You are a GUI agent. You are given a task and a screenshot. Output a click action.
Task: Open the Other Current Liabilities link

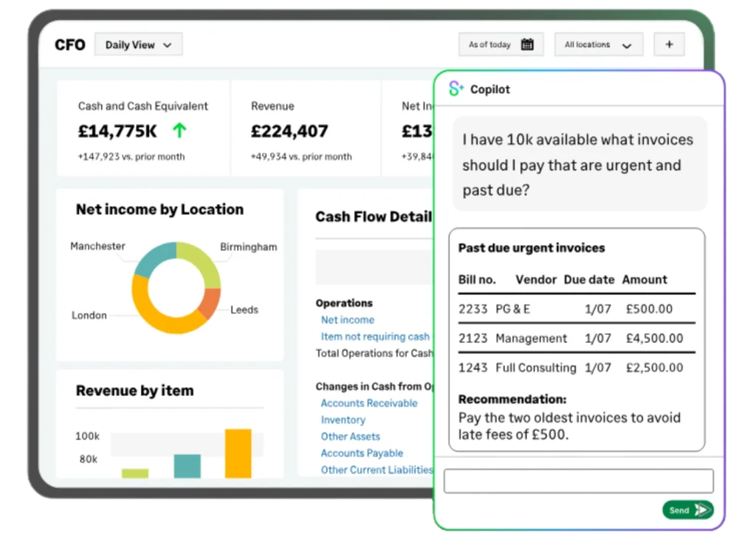[x=377, y=470]
